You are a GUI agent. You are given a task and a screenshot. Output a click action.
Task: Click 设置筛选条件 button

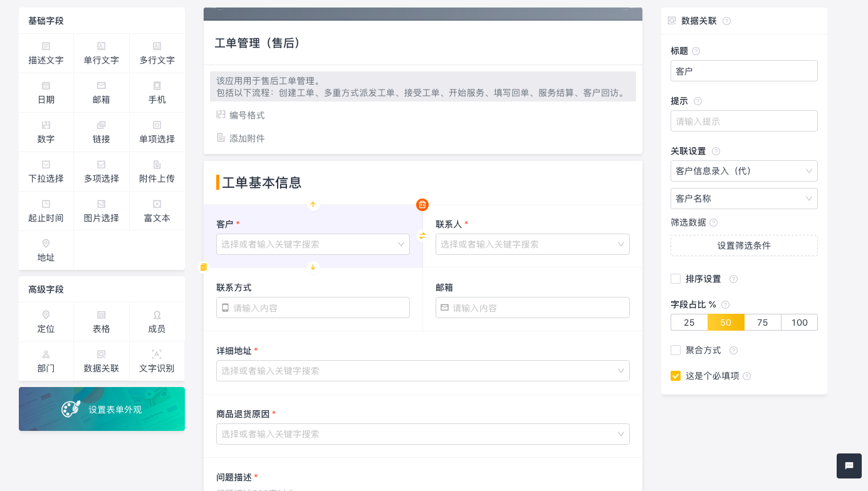(x=744, y=246)
